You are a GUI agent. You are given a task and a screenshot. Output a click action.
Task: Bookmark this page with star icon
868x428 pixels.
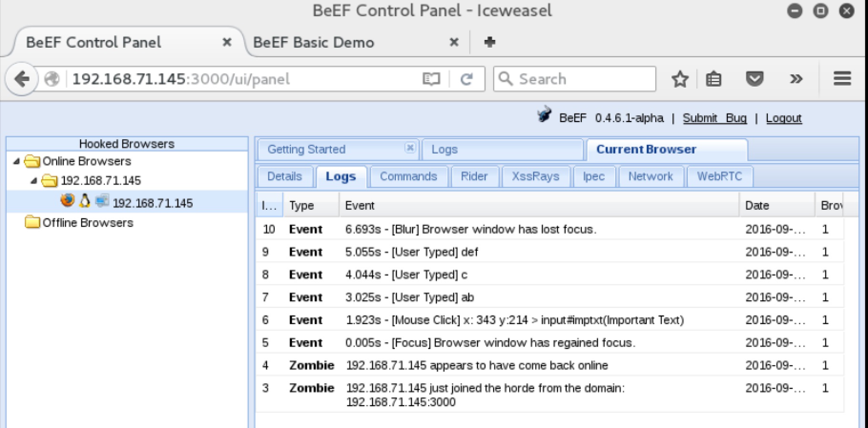tap(680, 79)
